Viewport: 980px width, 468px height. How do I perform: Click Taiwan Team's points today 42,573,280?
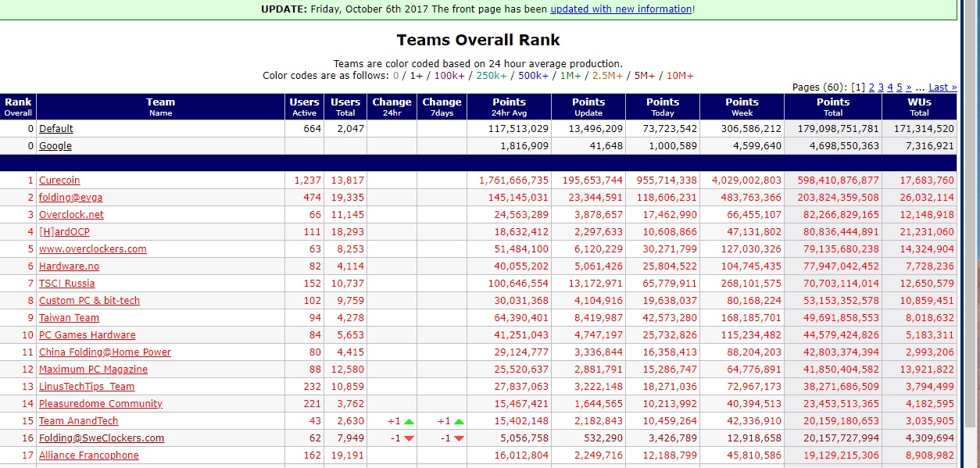pos(670,318)
